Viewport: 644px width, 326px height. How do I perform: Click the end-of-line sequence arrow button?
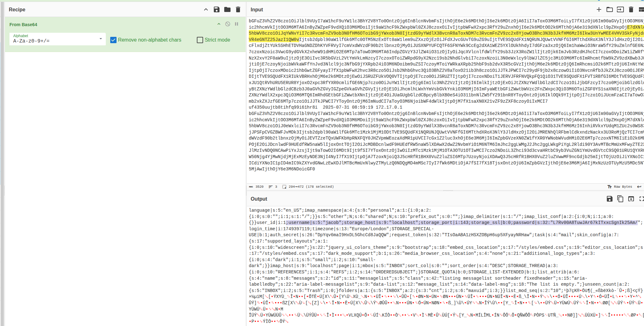click(639, 187)
